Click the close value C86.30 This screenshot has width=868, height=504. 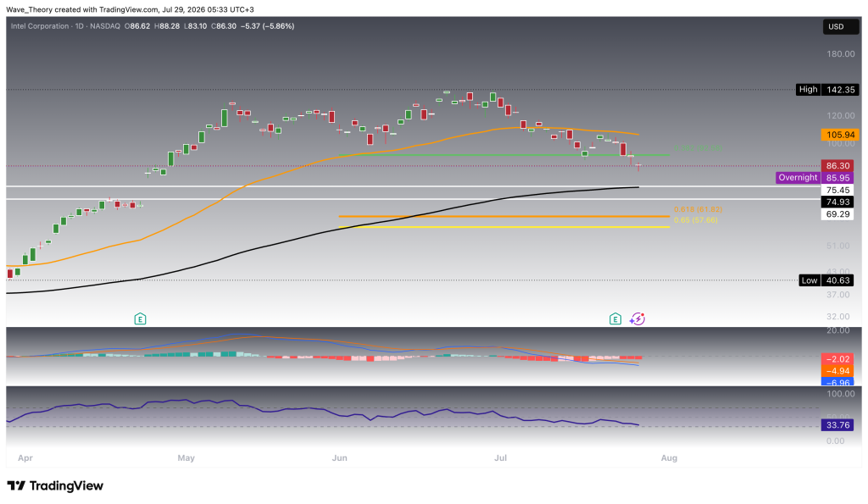tap(224, 26)
